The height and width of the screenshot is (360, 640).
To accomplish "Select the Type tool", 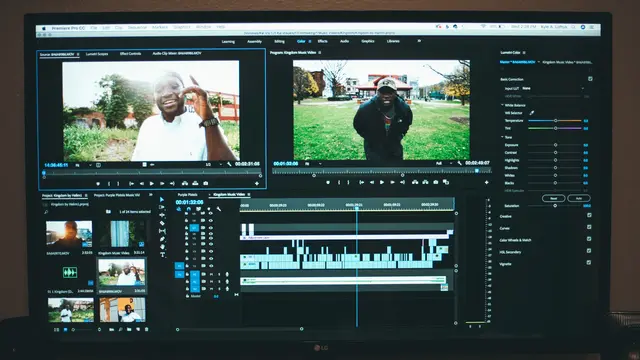I will click(162, 255).
